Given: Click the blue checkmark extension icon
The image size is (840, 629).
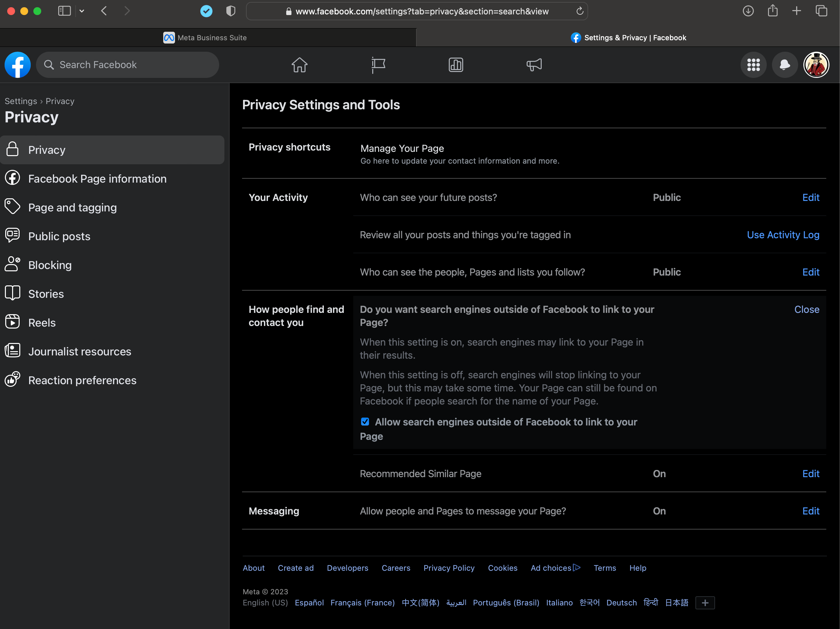Looking at the screenshot, I should tap(206, 11).
